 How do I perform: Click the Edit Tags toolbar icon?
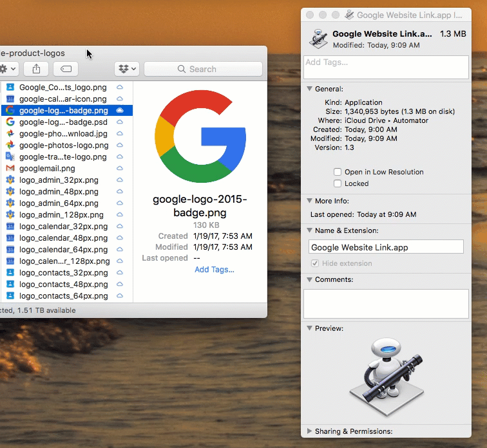[66, 69]
